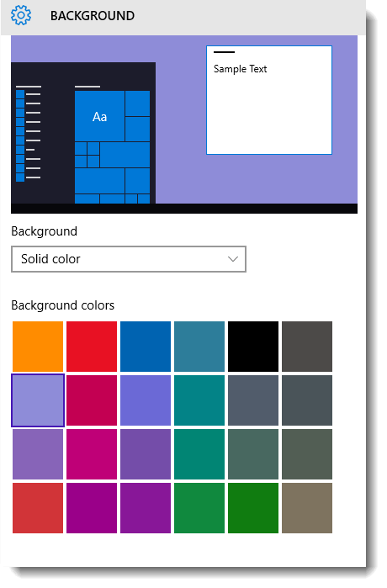
Task: Select the orange background color
Action: 38,347
